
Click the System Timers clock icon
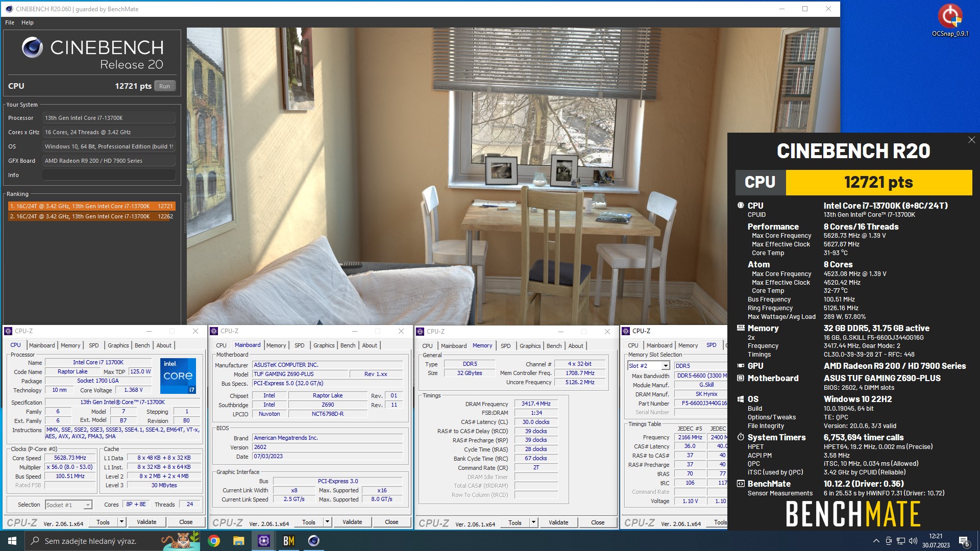click(x=741, y=437)
